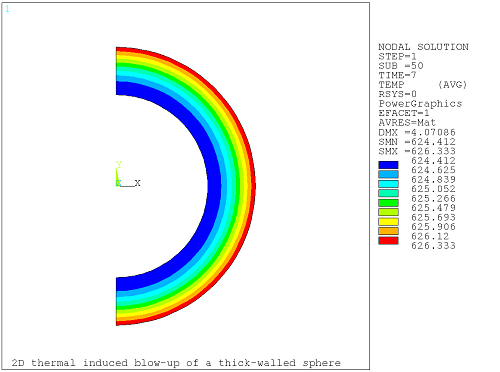
Task: Click the 'SUB =50' text
Action: (401, 66)
